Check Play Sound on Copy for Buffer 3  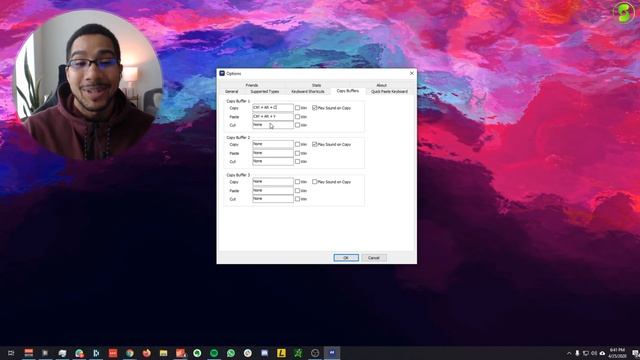tap(315, 182)
